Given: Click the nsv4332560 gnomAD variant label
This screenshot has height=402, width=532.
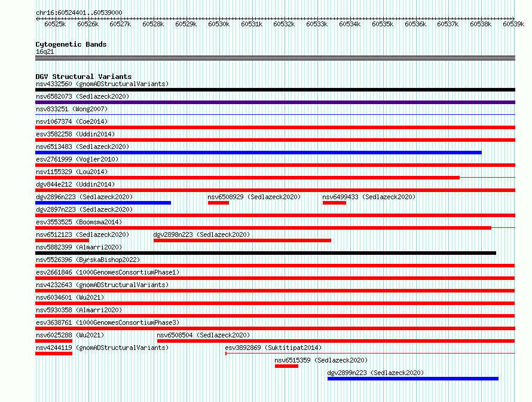Looking at the screenshot, I should [x=102, y=84].
